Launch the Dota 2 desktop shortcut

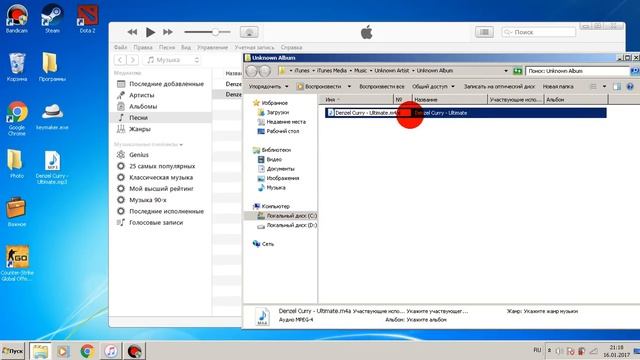87,18
